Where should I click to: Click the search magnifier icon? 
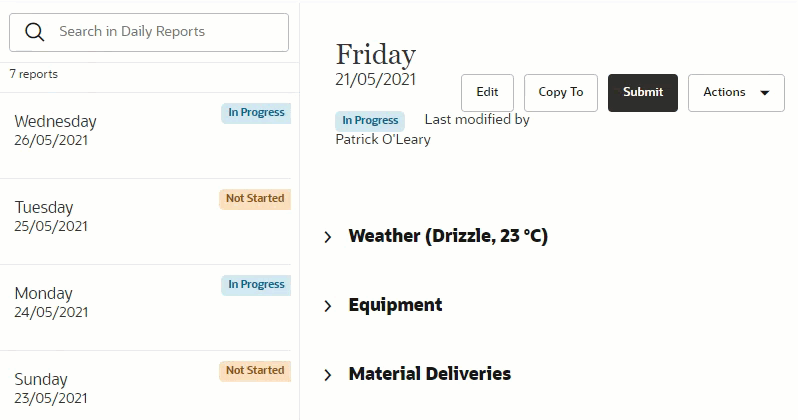[x=35, y=32]
